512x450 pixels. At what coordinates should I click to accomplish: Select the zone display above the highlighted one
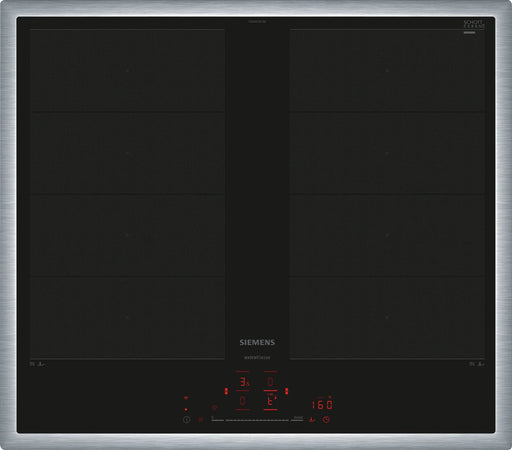[270, 381]
